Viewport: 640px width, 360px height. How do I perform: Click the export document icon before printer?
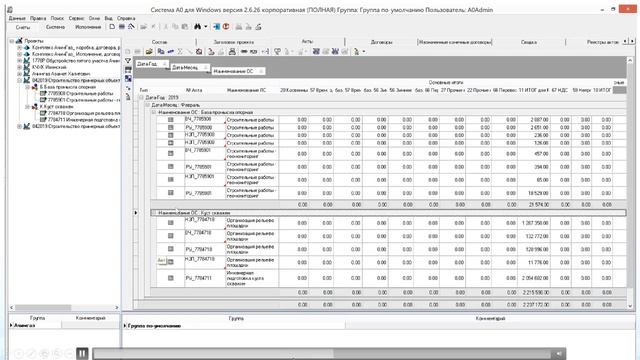pyautogui.click(x=211, y=51)
